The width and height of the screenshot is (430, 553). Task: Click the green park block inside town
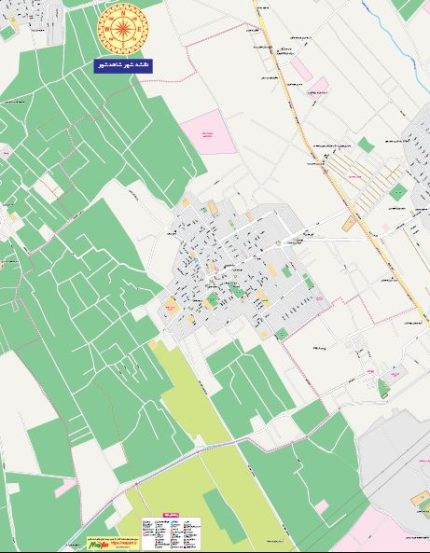pos(213,300)
